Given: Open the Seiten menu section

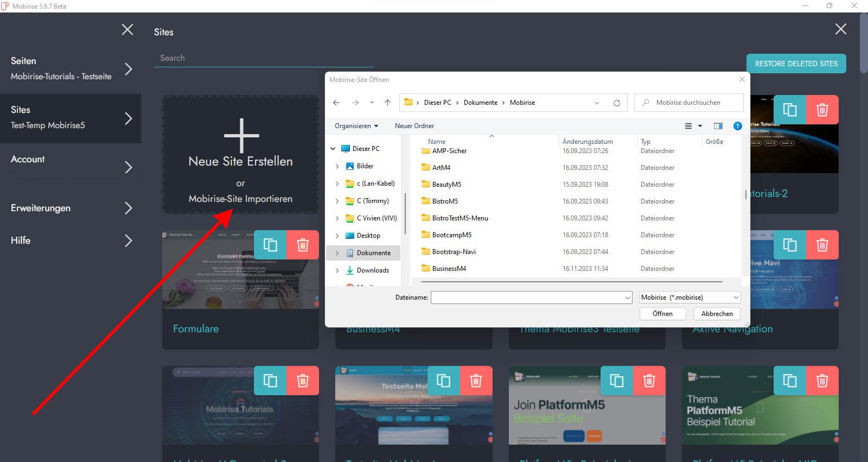Looking at the screenshot, I should tap(71, 69).
